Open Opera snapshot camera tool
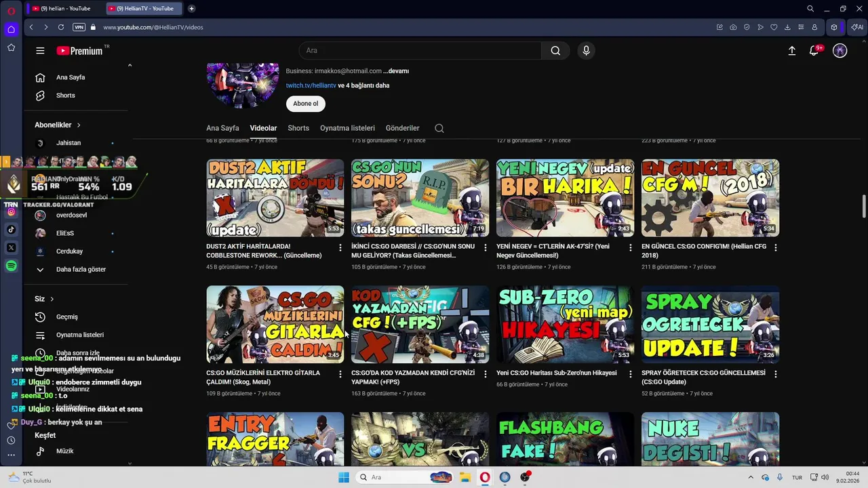The image size is (868, 488). coord(733,27)
